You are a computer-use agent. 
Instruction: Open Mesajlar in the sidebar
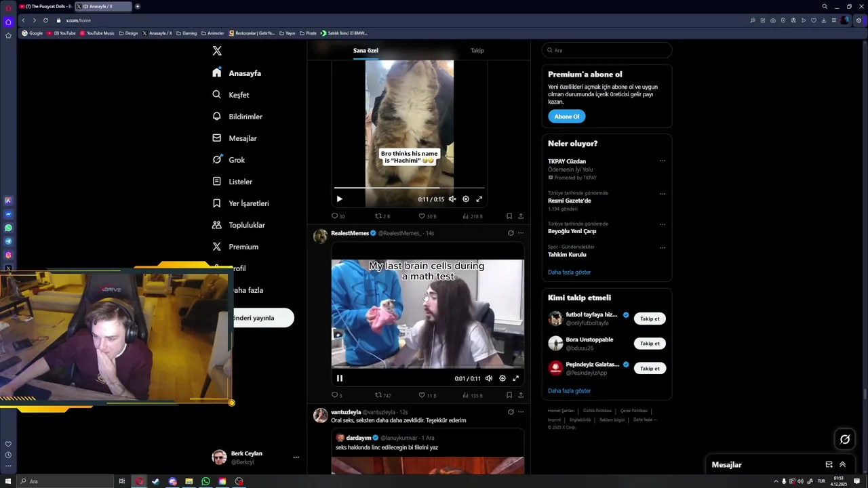tap(235, 138)
